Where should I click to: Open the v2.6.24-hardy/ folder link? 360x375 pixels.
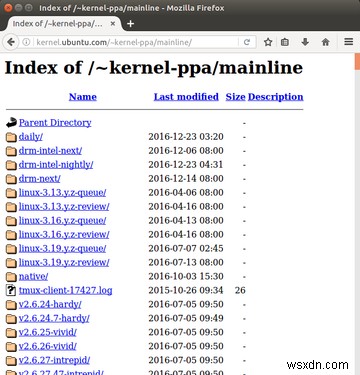tap(50, 305)
